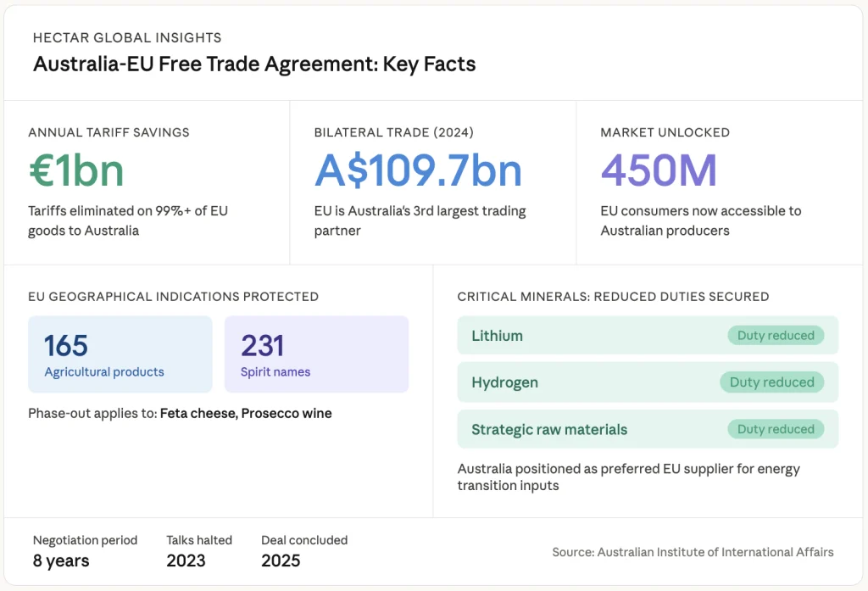Click the 'Duty reduced' badge in Lithium row
The width and height of the screenshot is (868, 591).
pos(776,335)
